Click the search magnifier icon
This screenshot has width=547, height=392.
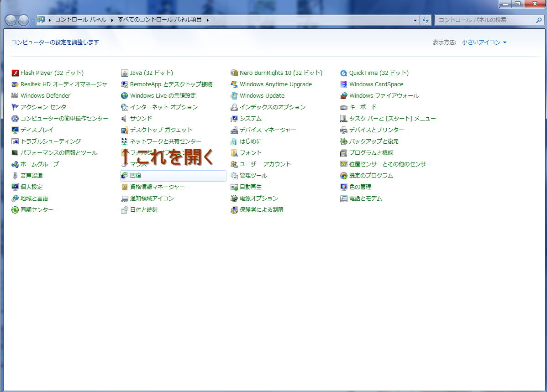539,20
